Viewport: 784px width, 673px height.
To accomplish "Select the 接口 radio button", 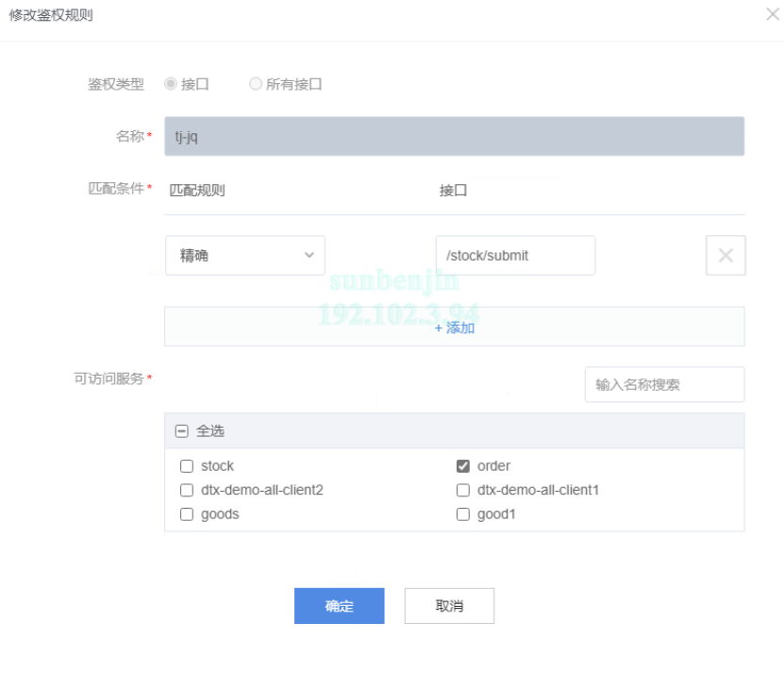I will tap(171, 84).
